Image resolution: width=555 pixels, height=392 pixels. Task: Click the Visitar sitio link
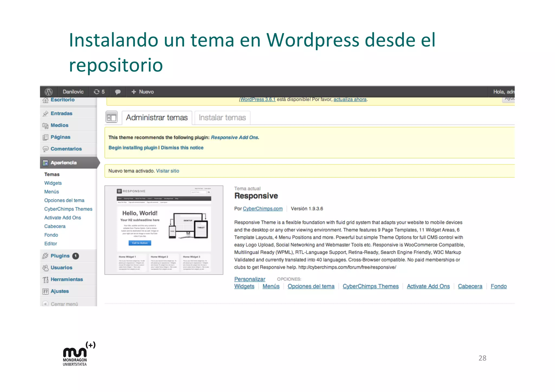point(167,171)
